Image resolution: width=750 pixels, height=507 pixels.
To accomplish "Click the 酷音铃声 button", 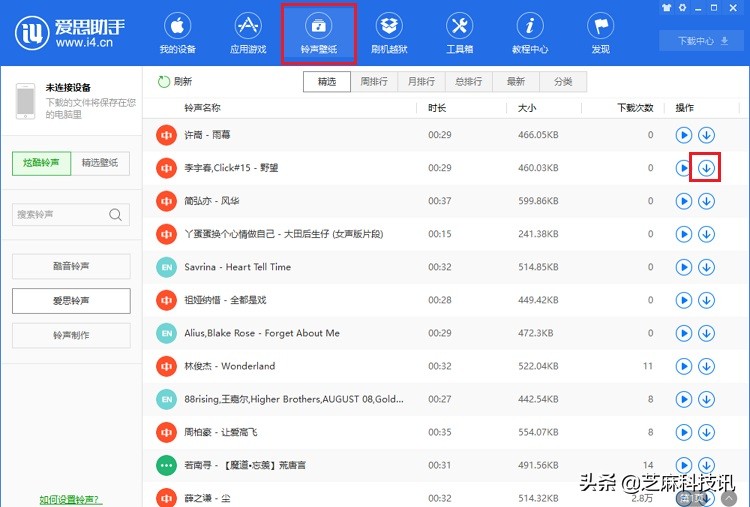I will tap(71, 266).
